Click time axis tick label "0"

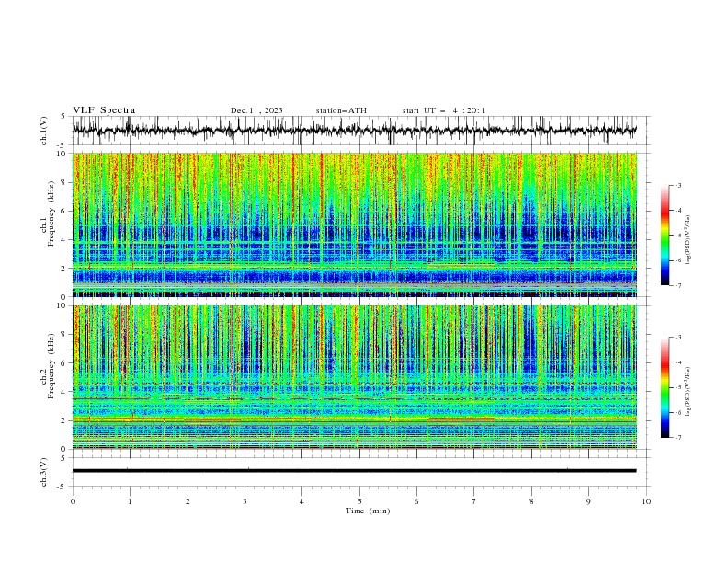coord(73,501)
